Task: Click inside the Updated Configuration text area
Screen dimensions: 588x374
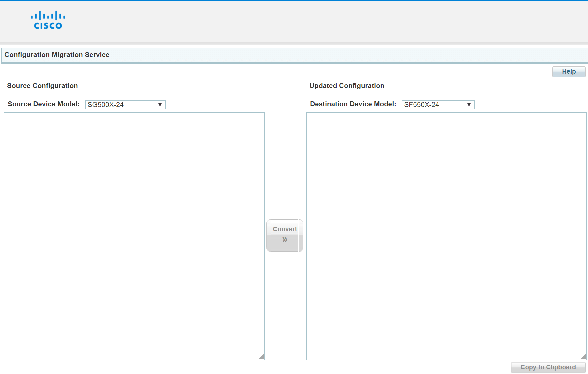Action: click(x=446, y=236)
